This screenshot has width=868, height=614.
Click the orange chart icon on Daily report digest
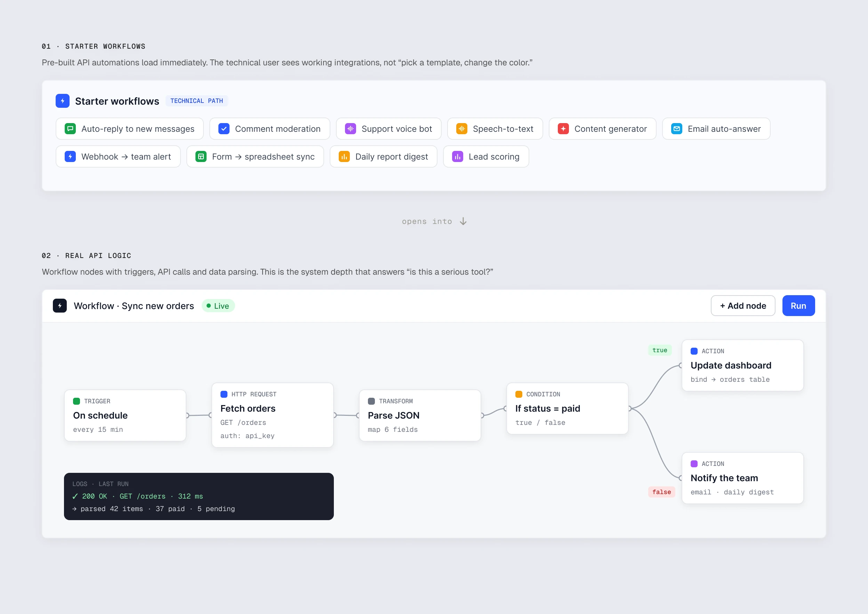coord(344,156)
